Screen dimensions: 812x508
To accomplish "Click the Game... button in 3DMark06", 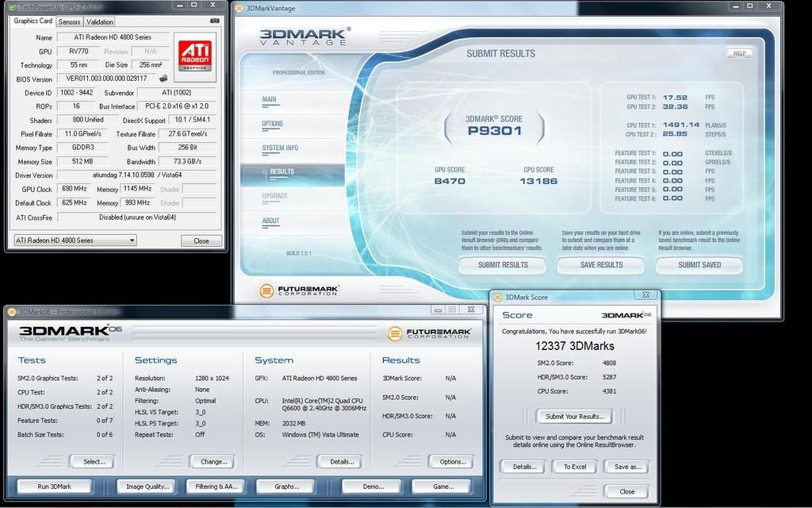I will 442,487.
